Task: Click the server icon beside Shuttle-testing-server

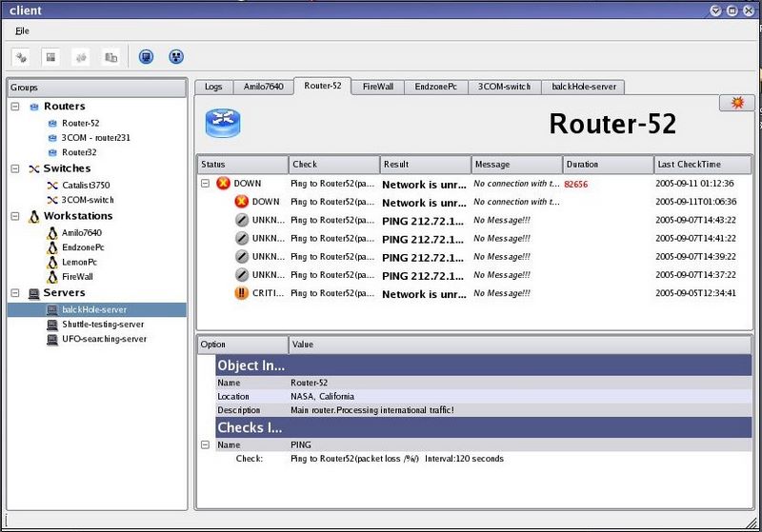Action: coord(53,325)
